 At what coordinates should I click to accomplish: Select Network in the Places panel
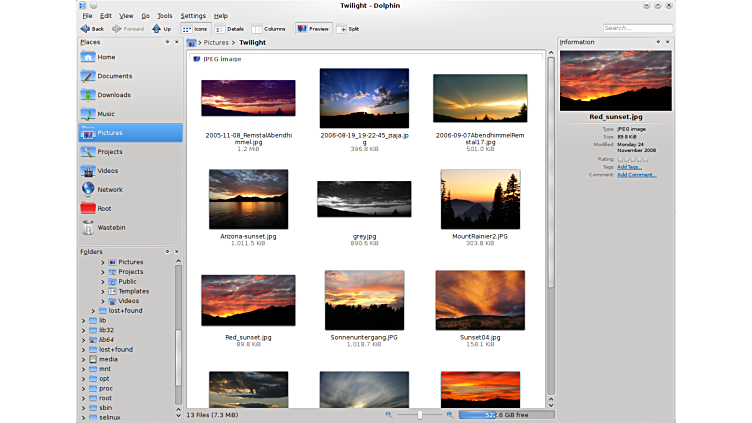pos(109,189)
